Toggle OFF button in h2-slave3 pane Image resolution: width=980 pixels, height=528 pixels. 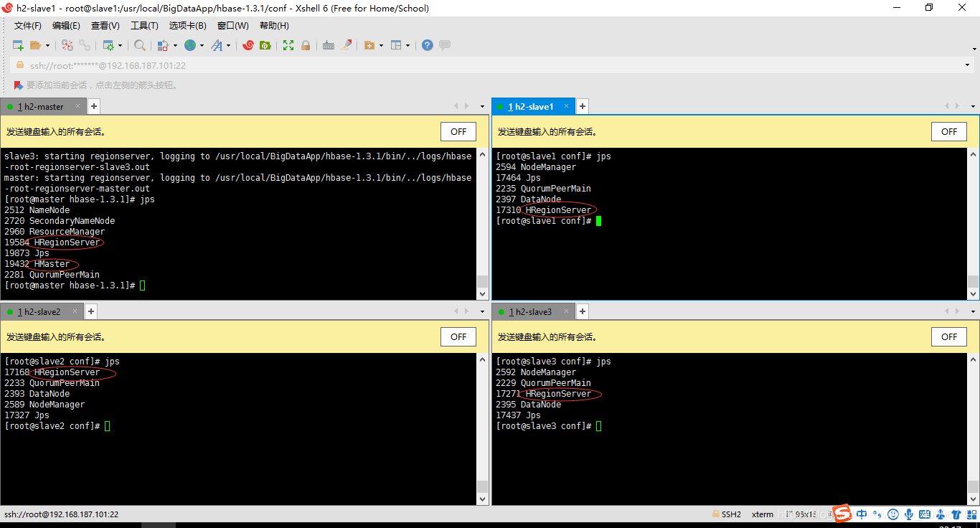pos(949,337)
